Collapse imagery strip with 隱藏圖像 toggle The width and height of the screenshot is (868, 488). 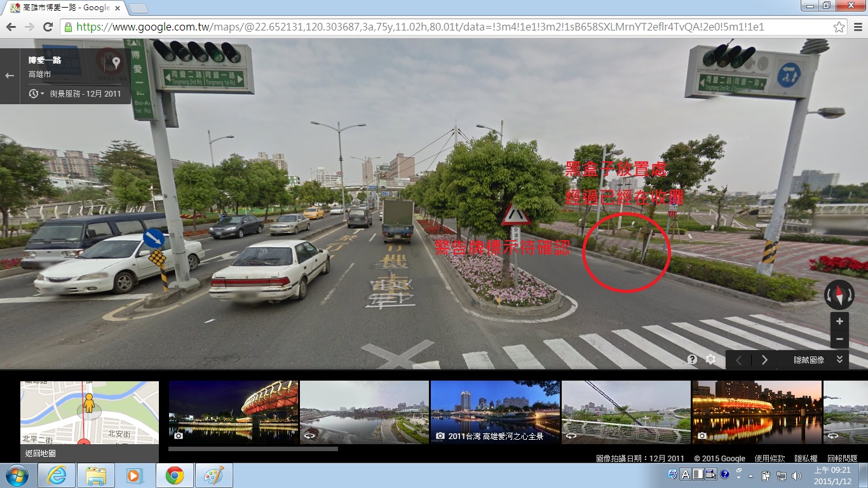point(809,360)
